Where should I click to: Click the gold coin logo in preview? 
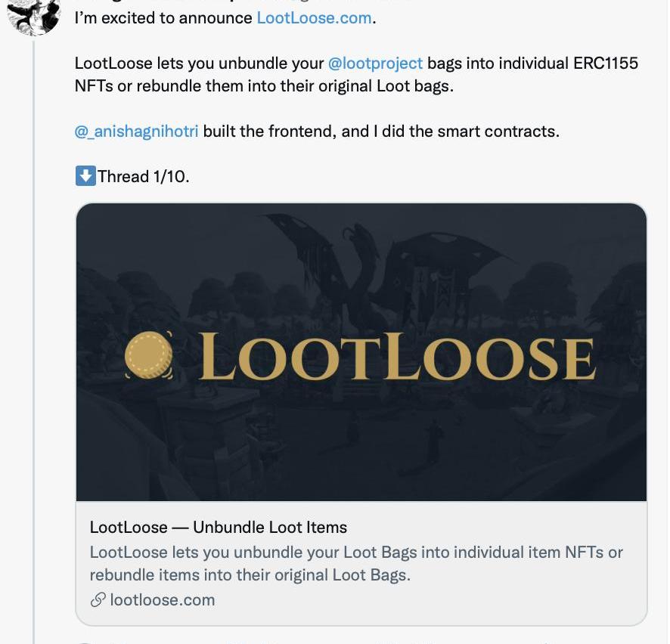click(x=149, y=355)
